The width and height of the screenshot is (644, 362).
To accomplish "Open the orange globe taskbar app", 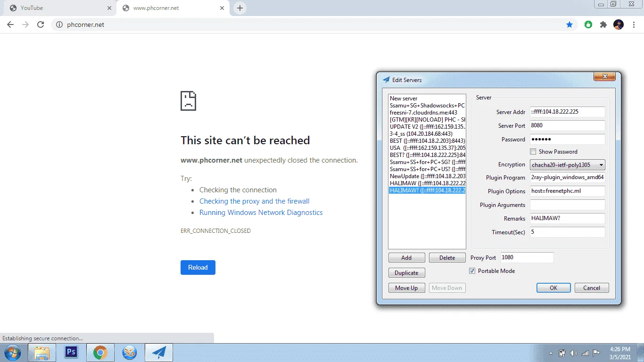I will click(x=130, y=353).
